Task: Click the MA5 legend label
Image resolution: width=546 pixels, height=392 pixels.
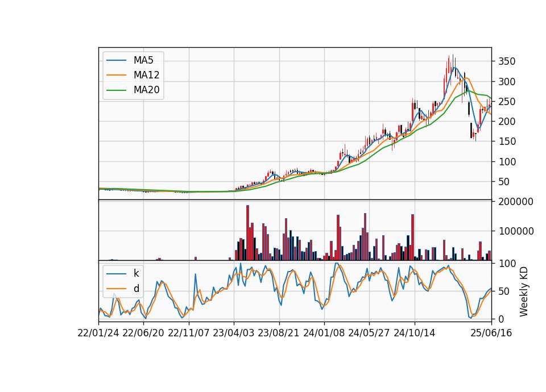Action: coord(143,60)
